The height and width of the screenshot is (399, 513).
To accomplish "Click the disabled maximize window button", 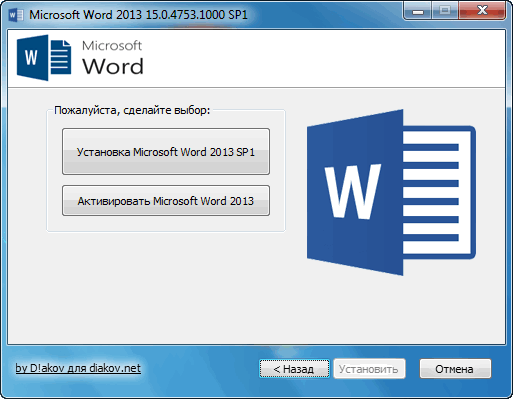I will [445, 11].
